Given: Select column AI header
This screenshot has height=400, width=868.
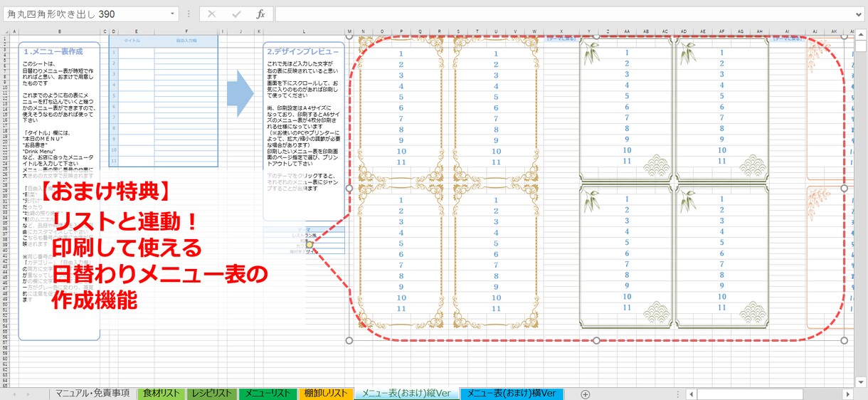Looking at the screenshot, I should [788, 32].
